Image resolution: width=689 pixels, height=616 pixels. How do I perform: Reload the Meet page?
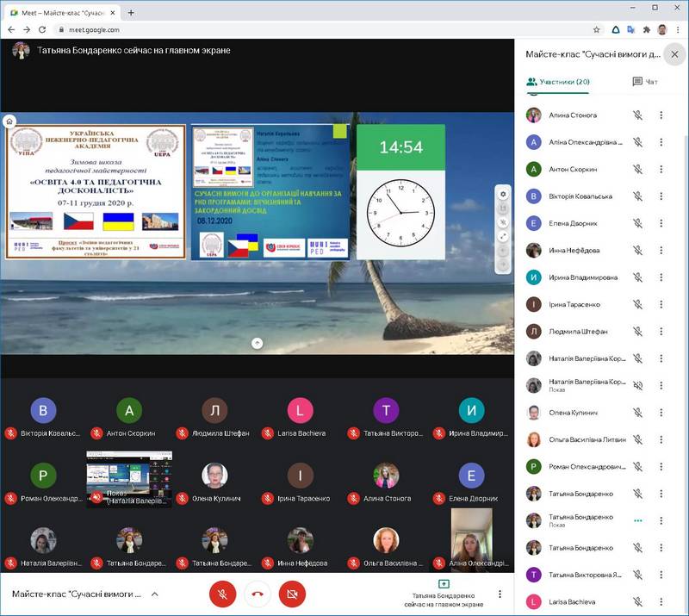click(x=42, y=29)
